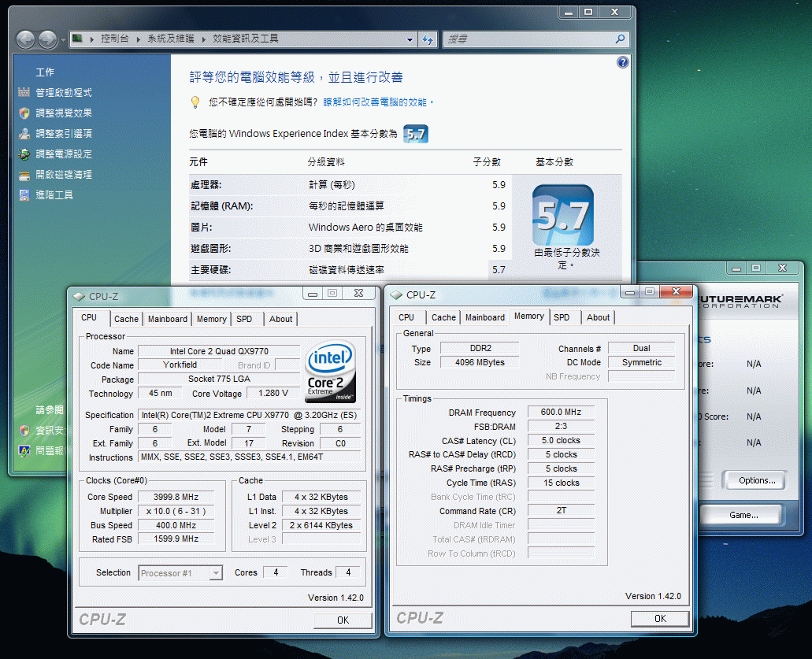812x659 pixels.
Task: Click the Options... button in Futuremark window
Action: click(757, 480)
